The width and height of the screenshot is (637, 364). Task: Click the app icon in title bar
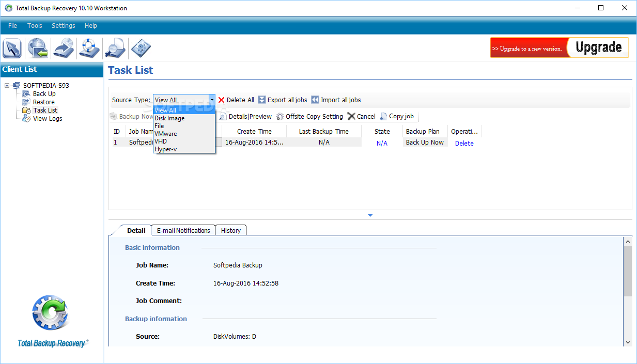[8, 8]
